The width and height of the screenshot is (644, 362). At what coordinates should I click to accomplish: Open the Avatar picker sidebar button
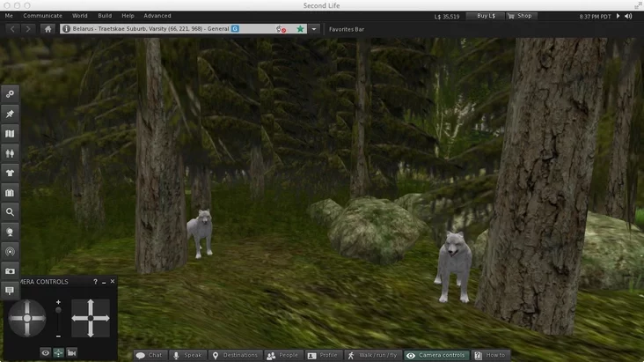pos(10,153)
